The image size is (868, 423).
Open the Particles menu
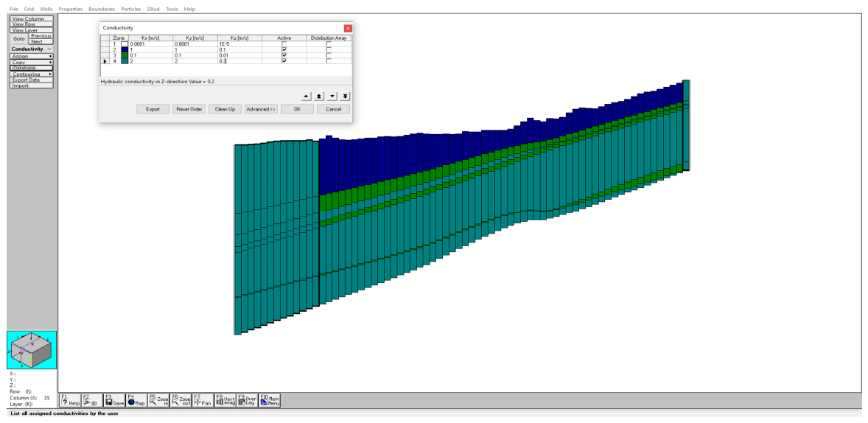point(131,10)
